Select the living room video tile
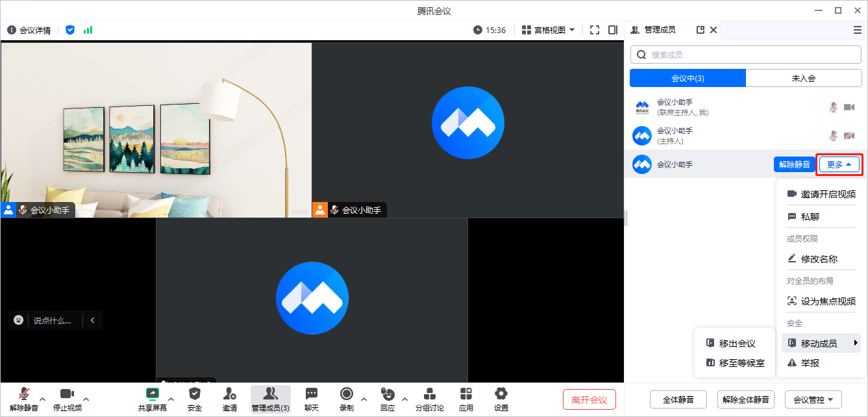The image size is (868, 417). (x=156, y=130)
